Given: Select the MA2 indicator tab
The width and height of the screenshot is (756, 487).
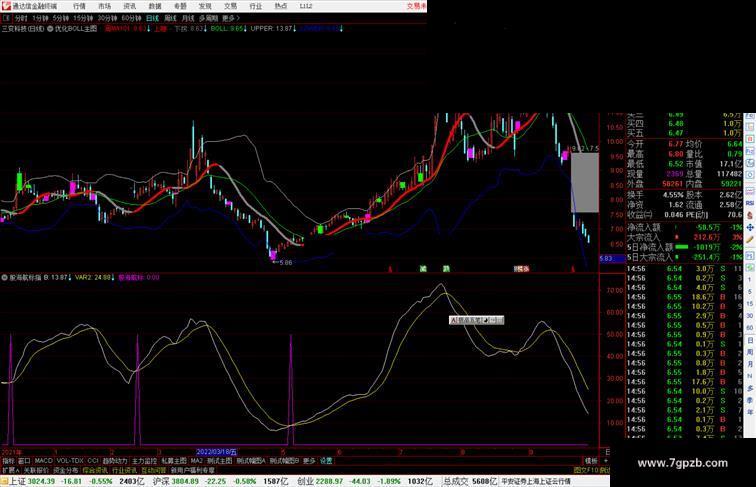Looking at the screenshot, I should (x=196, y=461).
